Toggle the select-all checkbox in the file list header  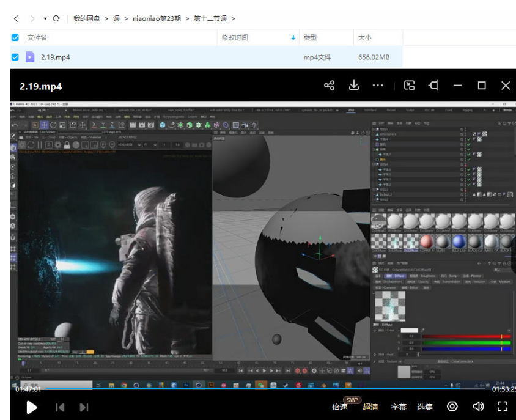pos(13,38)
